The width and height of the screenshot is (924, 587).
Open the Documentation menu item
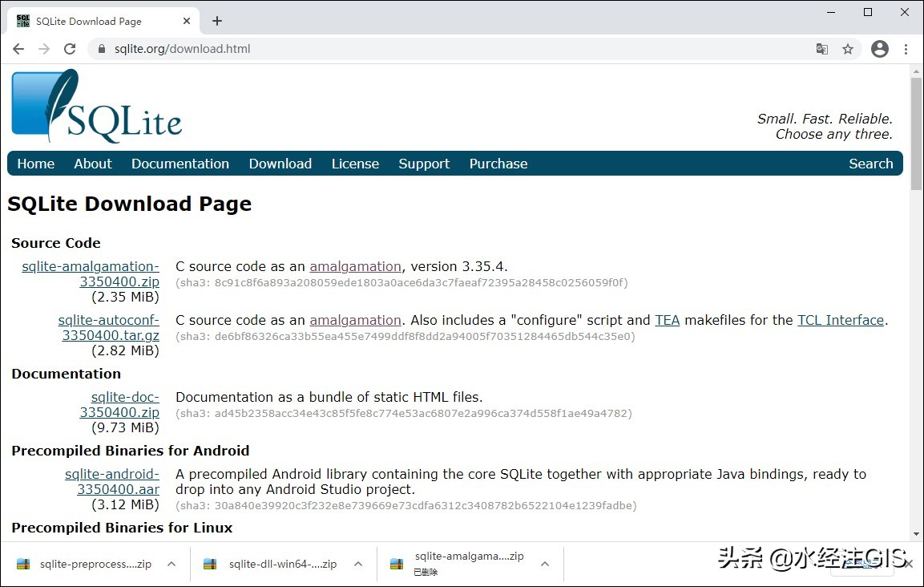tap(180, 164)
